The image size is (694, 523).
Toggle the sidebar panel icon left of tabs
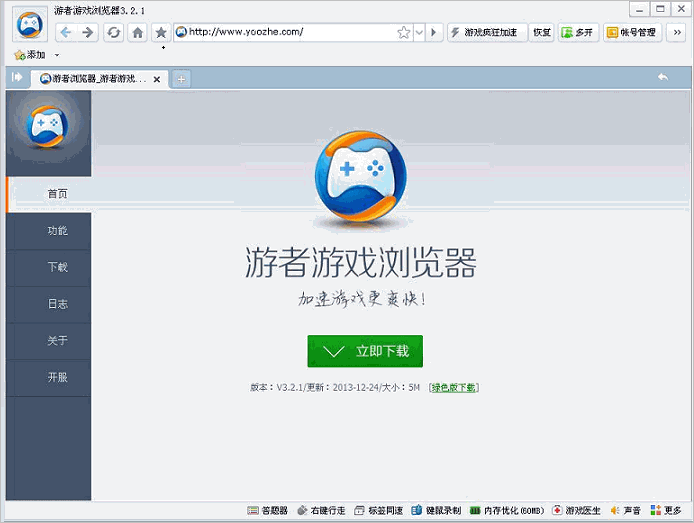(17, 77)
